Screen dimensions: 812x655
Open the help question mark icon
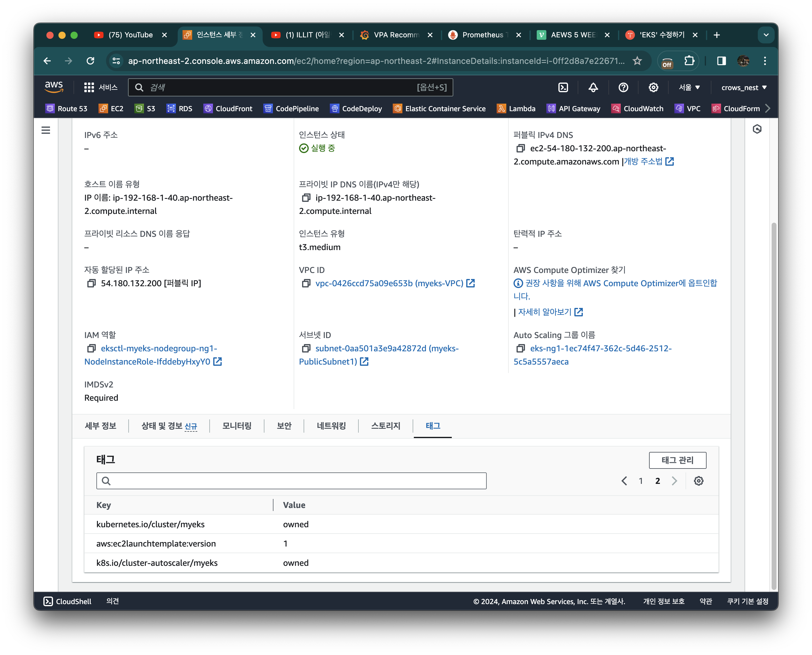click(623, 88)
